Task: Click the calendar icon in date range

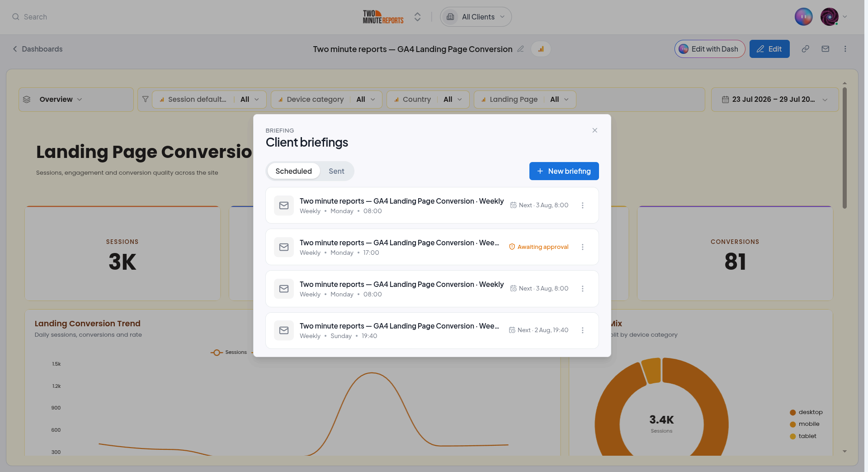Action: coord(725,100)
